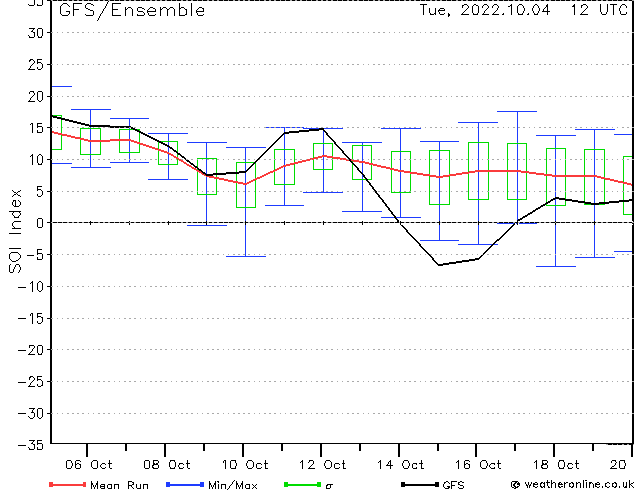Click the green sigma box at 10 Oct

coord(246,185)
